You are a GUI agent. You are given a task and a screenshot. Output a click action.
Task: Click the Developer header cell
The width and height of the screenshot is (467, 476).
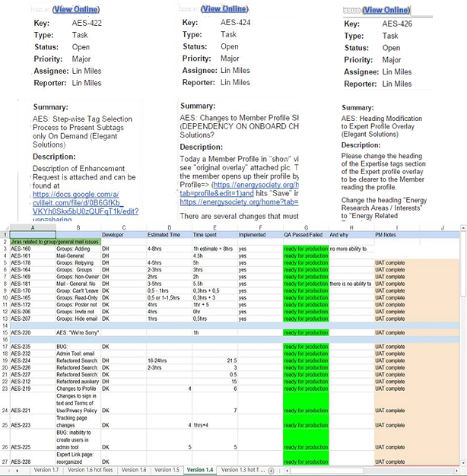124,235
